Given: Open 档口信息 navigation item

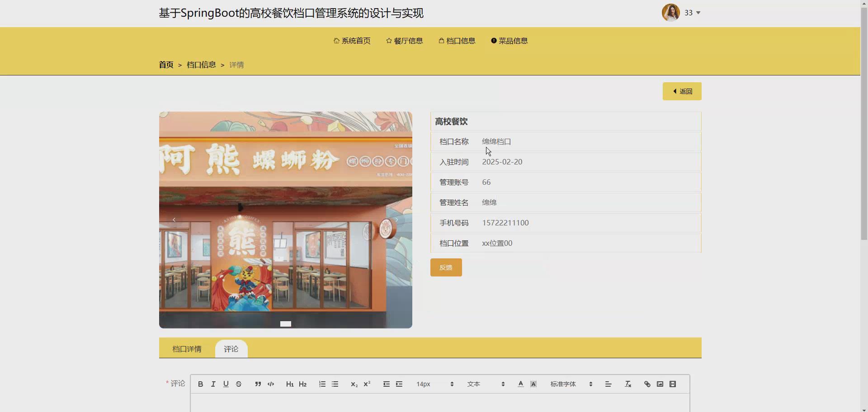Looking at the screenshot, I should pos(457,41).
